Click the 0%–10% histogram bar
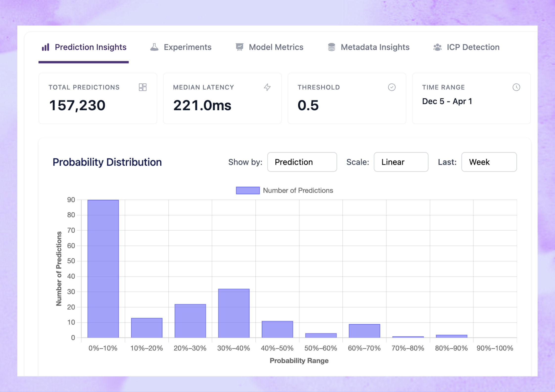 click(x=103, y=269)
